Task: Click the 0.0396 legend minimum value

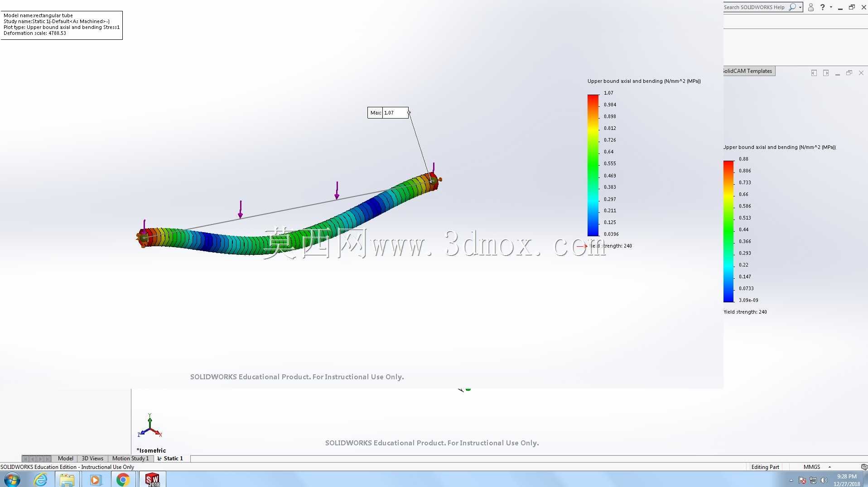Action: pyautogui.click(x=611, y=234)
